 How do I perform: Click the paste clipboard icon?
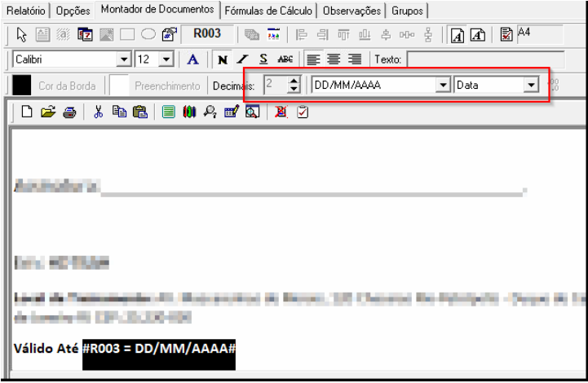click(139, 112)
